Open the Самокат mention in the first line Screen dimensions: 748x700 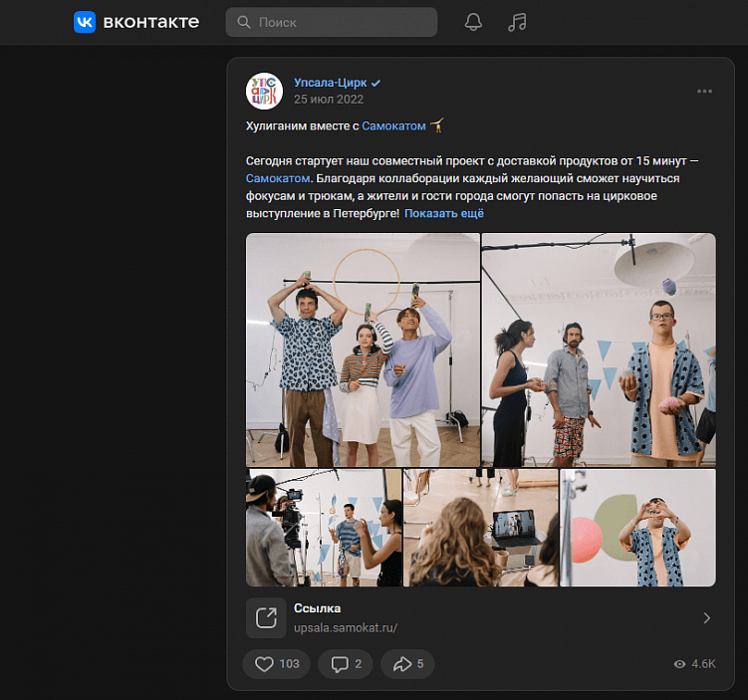click(393, 126)
